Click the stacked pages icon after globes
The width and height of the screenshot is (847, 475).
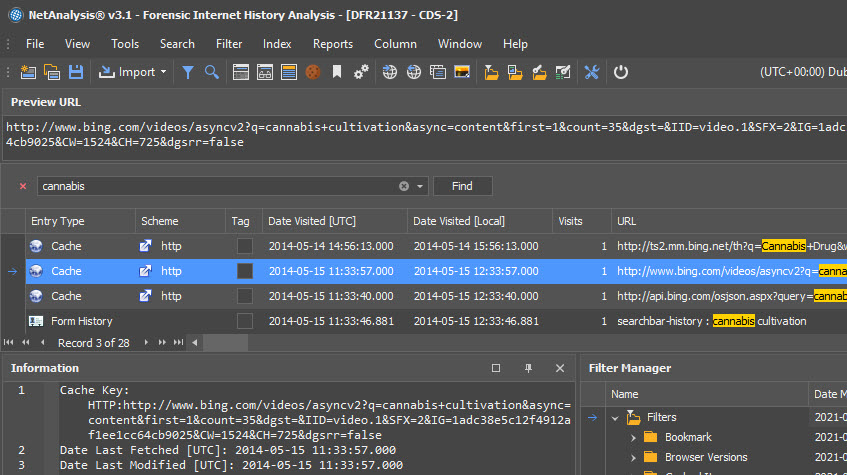point(438,72)
